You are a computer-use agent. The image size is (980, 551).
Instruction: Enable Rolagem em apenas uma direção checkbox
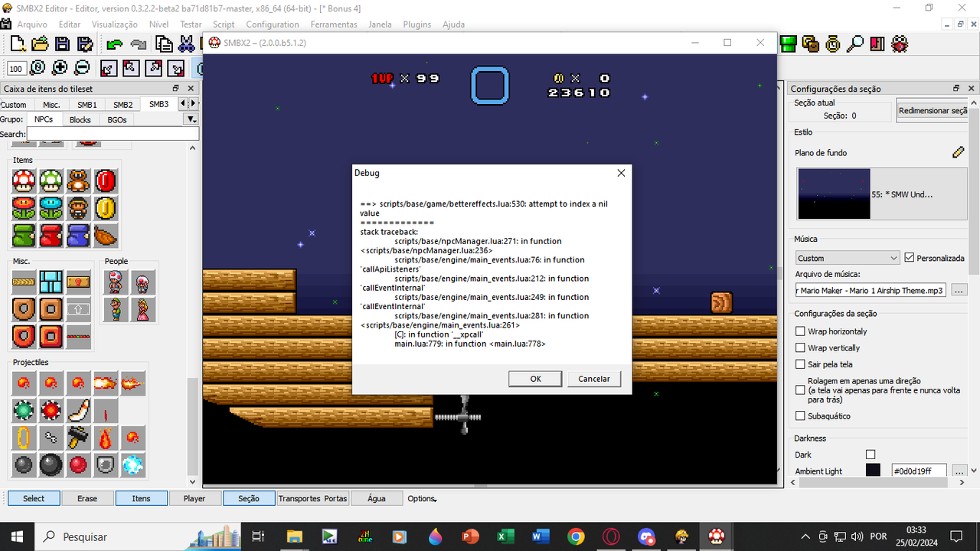click(x=800, y=390)
